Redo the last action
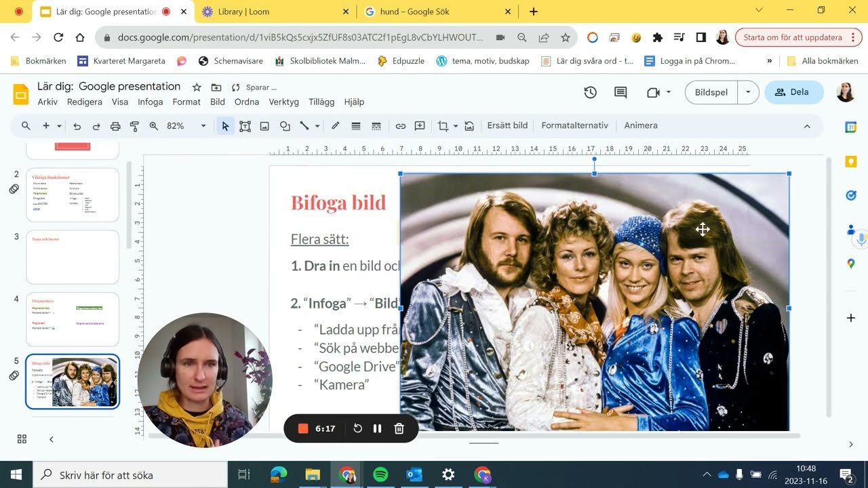This screenshot has height=488, width=868. (96, 126)
